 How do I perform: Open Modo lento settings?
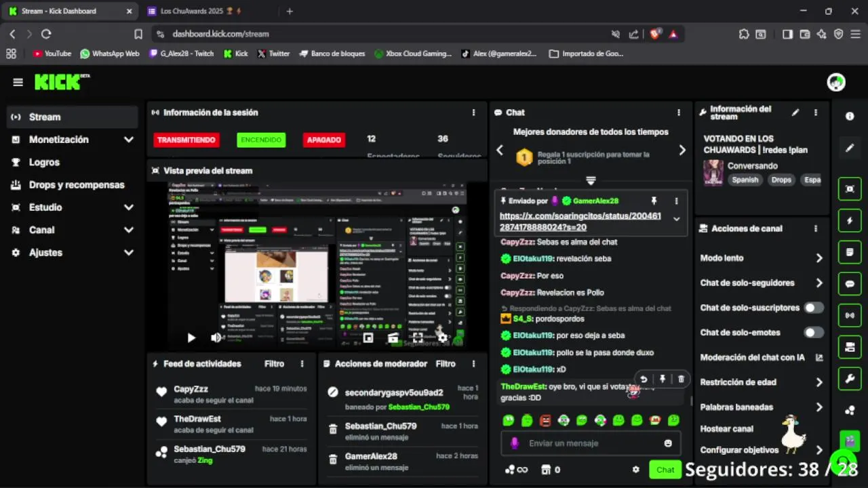click(x=762, y=258)
